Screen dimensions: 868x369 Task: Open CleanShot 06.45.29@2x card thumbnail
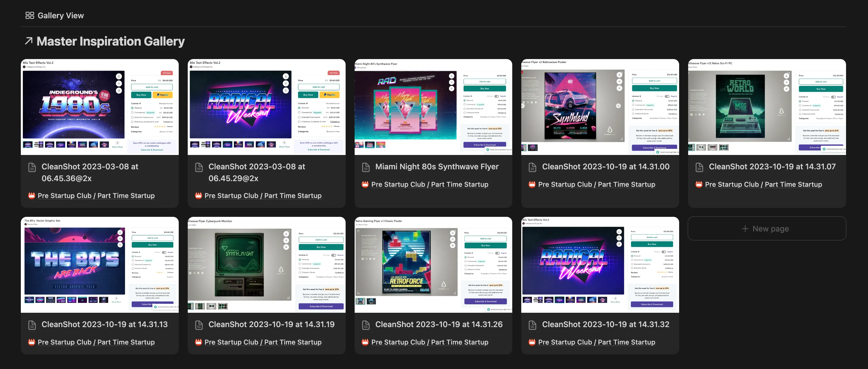point(267,107)
